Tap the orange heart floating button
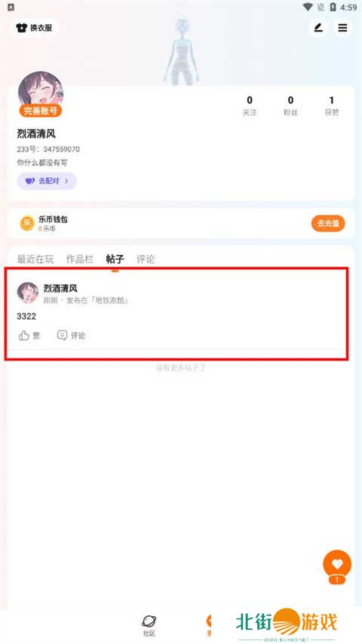362x644 pixels. (337, 564)
